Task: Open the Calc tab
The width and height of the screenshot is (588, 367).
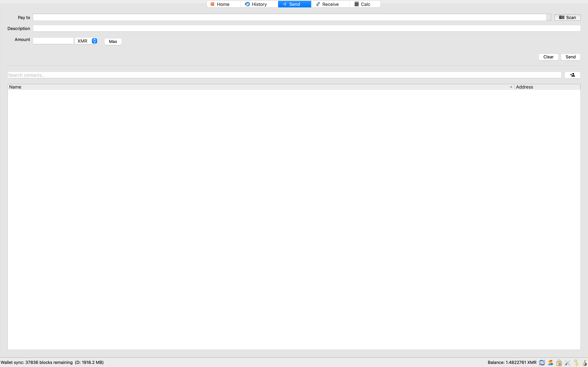Action: coord(365,4)
